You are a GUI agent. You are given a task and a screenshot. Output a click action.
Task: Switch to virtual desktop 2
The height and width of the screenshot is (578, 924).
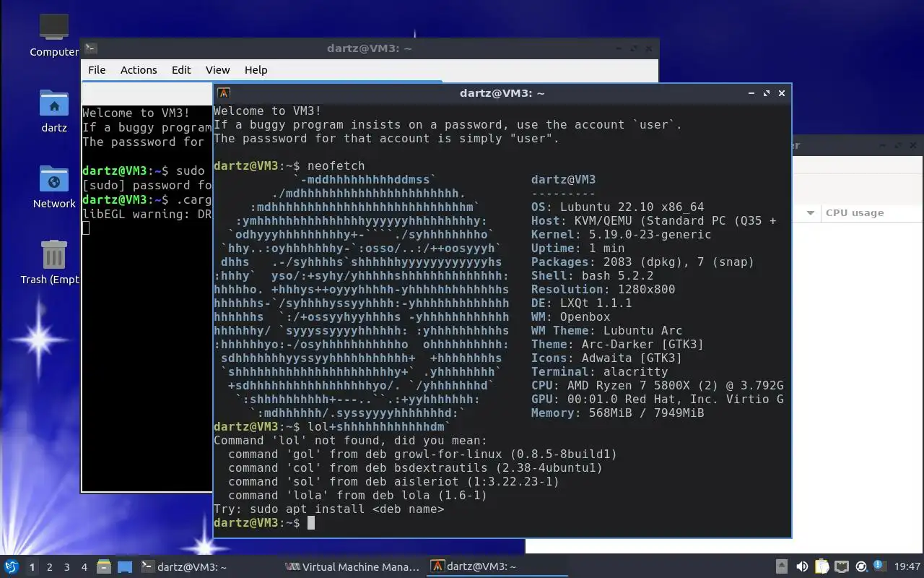[49, 567]
